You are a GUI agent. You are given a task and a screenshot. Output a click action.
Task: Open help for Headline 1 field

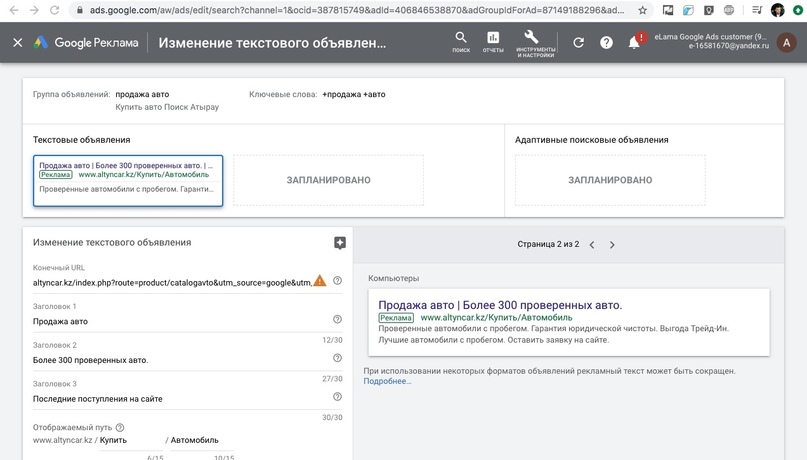[x=337, y=319]
